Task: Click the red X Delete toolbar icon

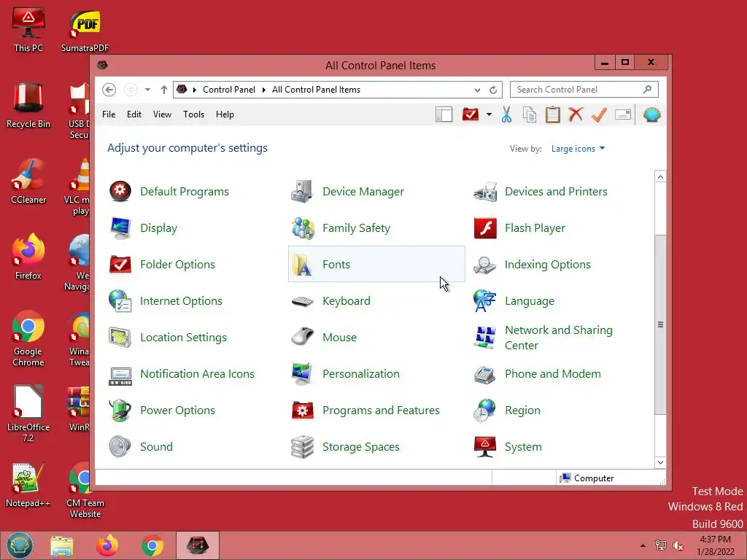Action: click(x=576, y=114)
